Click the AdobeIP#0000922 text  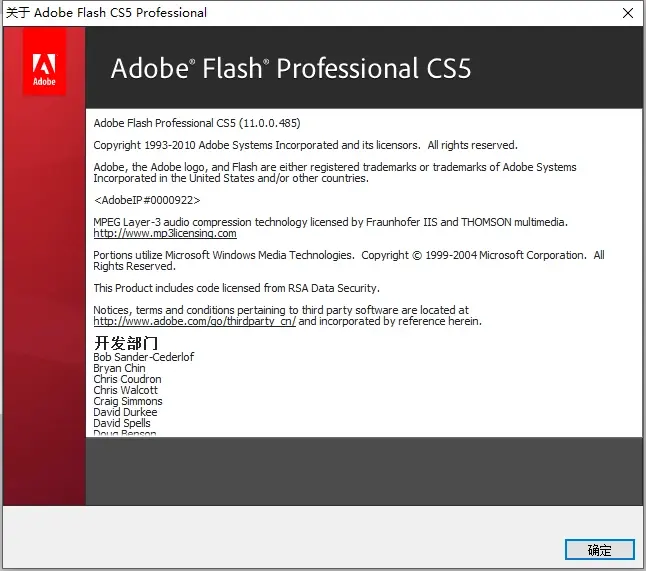146,200
